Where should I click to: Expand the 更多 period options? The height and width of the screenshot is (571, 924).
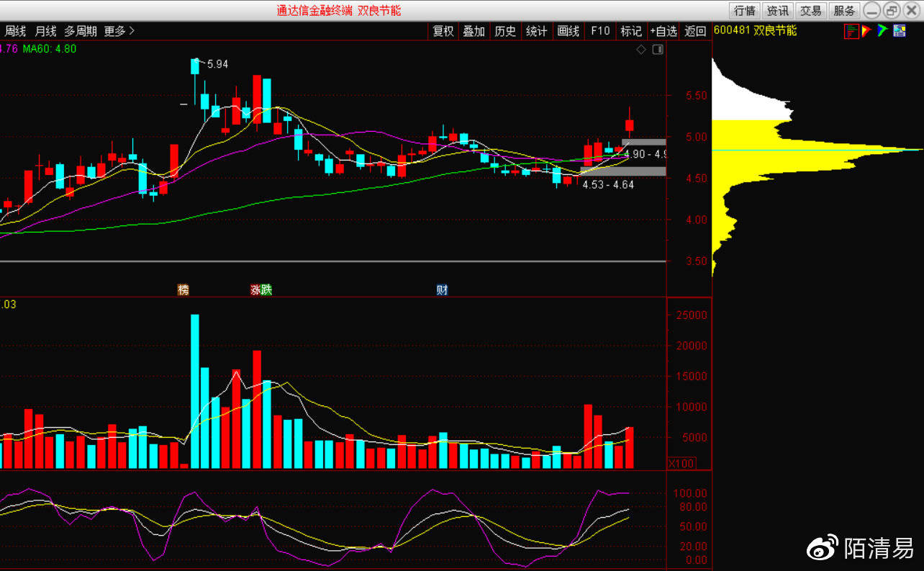pyautogui.click(x=119, y=31)
